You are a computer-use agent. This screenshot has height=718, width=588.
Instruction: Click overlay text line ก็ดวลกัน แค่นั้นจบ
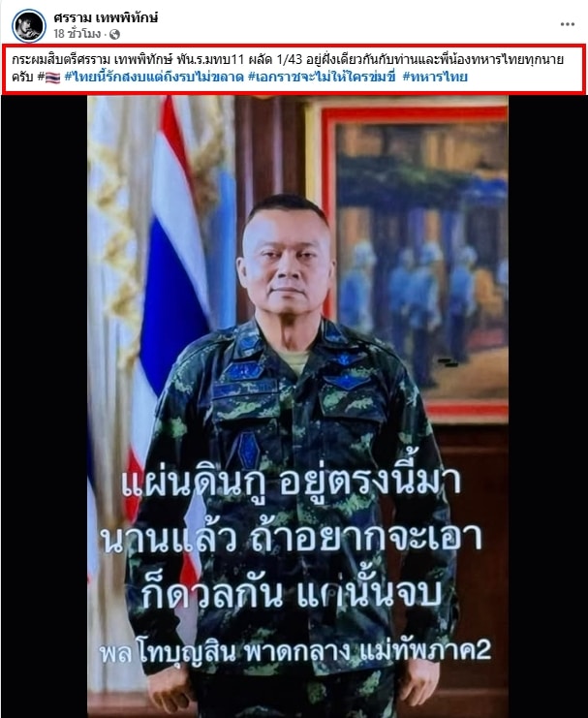(x=292, y=594)
